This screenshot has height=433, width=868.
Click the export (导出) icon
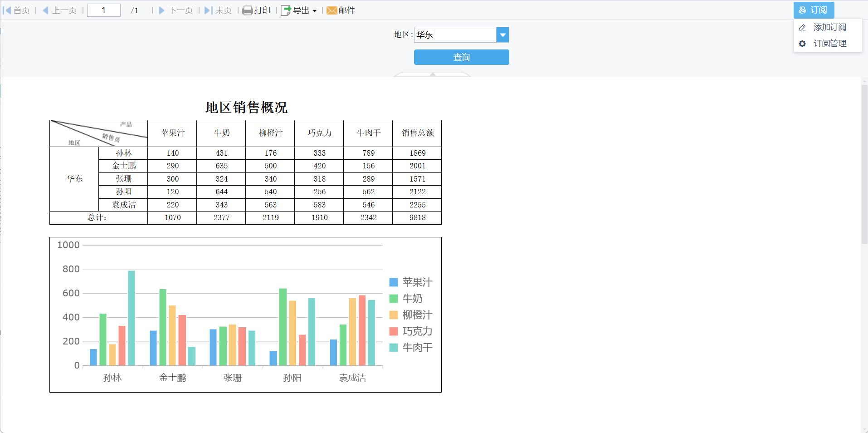point(286,10)
